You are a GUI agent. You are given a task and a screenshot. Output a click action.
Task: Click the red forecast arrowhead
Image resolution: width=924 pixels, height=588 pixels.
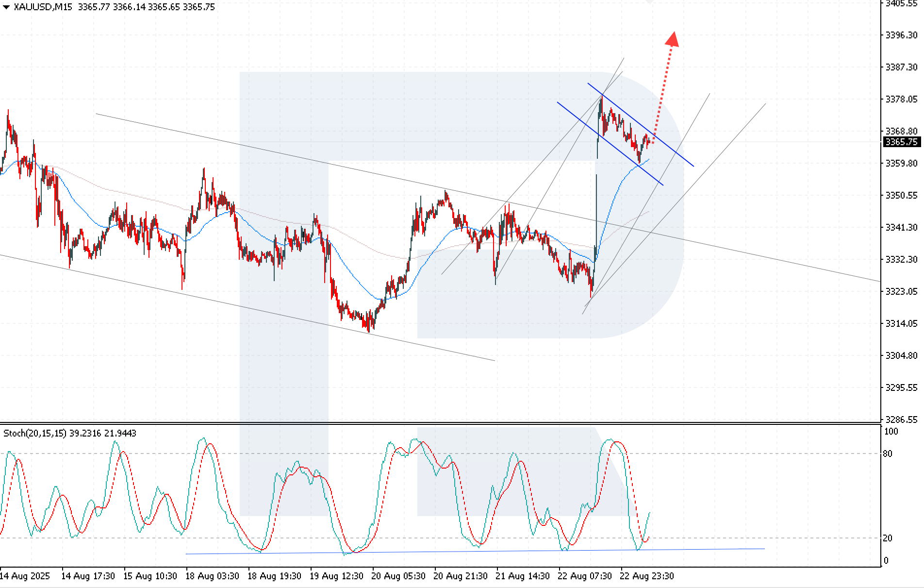coord(672,39)
